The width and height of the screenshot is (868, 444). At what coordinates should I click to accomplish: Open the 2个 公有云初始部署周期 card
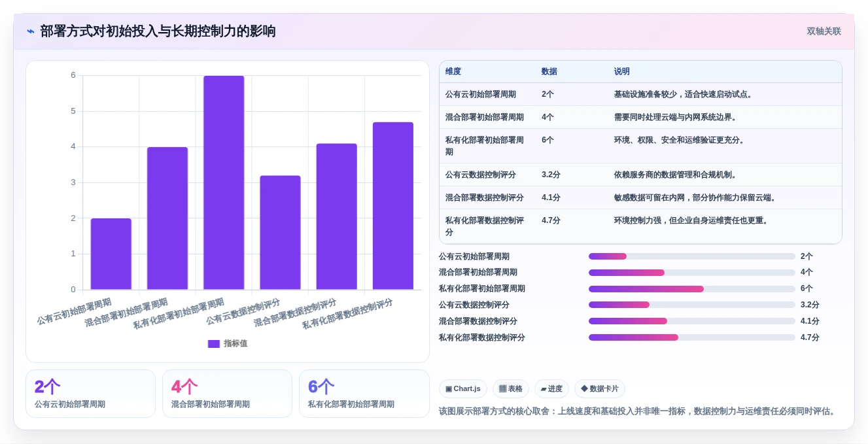pyautogui.click(x=90, y=394)
